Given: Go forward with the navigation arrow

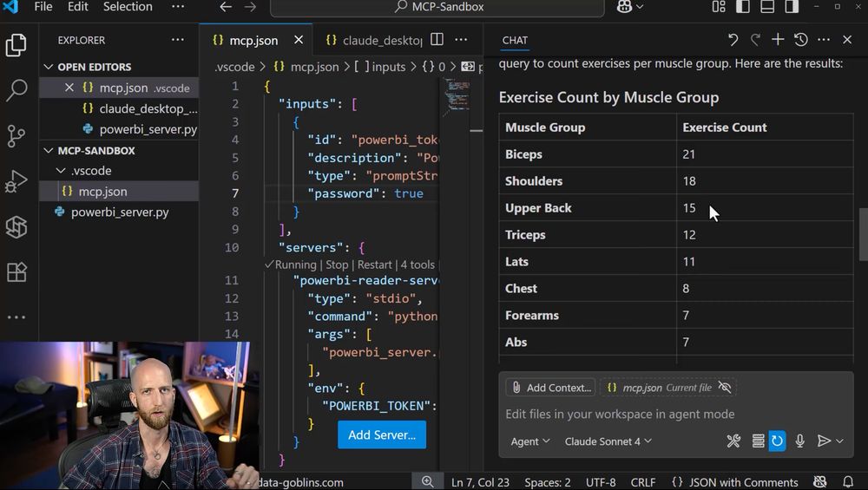Looking at the screenshot, I should 250,7.
